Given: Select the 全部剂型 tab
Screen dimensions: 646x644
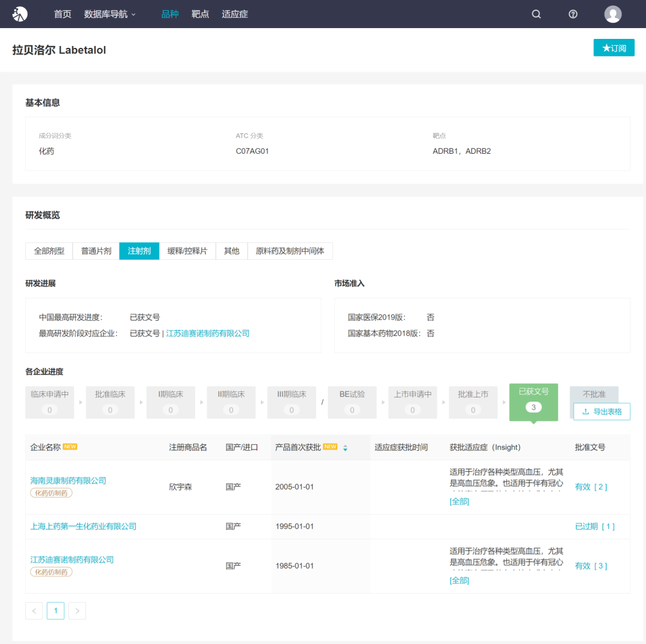Looking at the screenshot, I should (49, 251).
